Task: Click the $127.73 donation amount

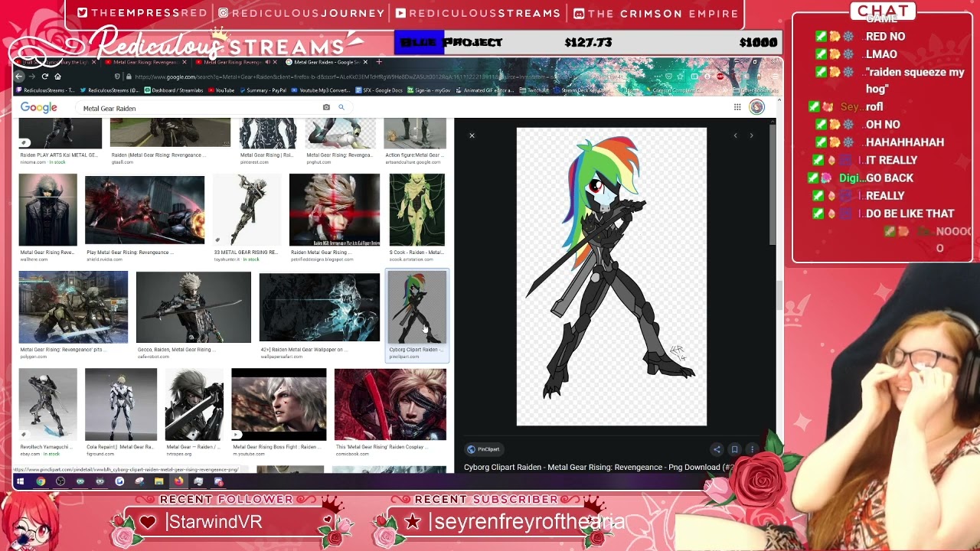Action: pyautogui.click(x=588, y=42)
